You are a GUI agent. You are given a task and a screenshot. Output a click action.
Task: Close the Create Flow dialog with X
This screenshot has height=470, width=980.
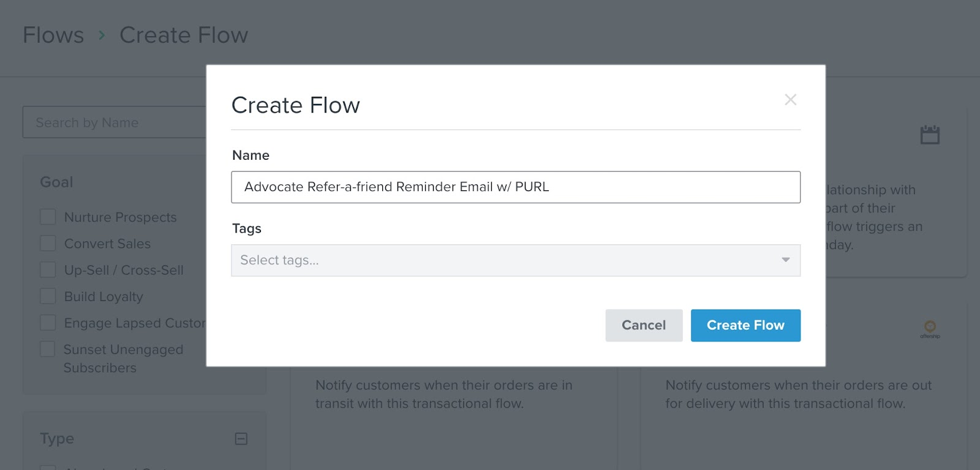[x=790, y=100]
